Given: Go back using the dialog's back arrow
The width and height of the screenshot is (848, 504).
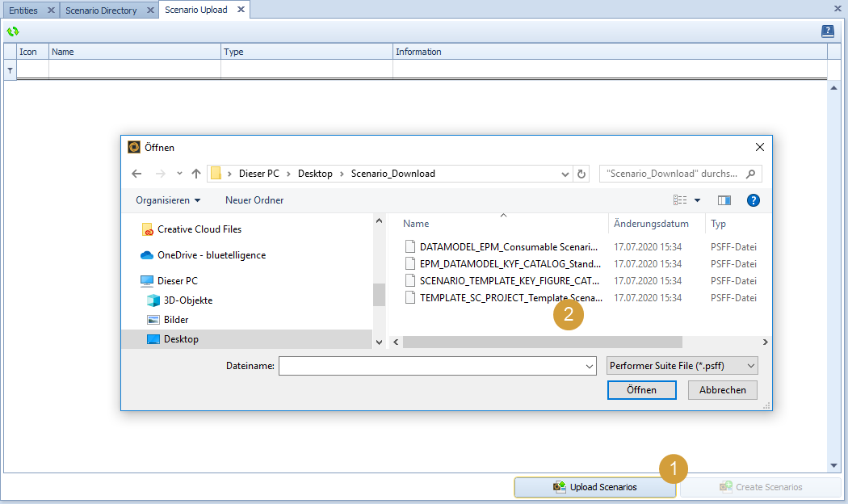Looking at the screenshot, I should [x=137, y=173].
